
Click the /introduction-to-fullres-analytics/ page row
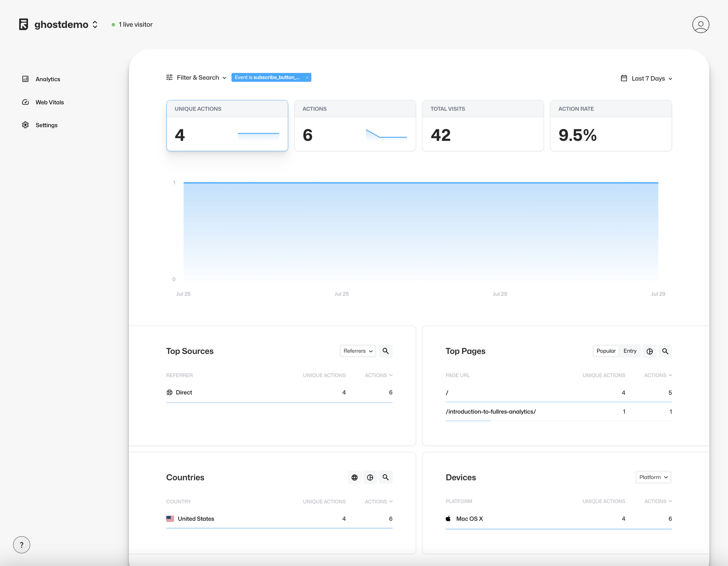coord(491,412)
